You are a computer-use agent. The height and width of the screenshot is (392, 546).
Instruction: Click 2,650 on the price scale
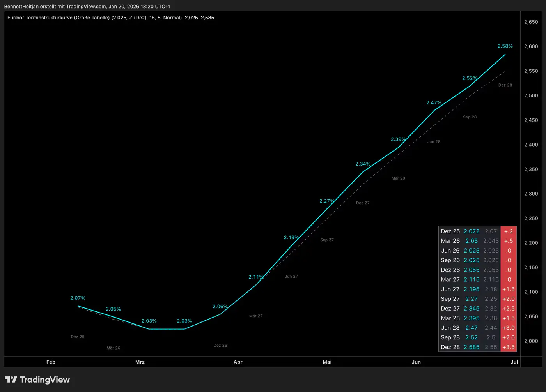tap(531, 22)
